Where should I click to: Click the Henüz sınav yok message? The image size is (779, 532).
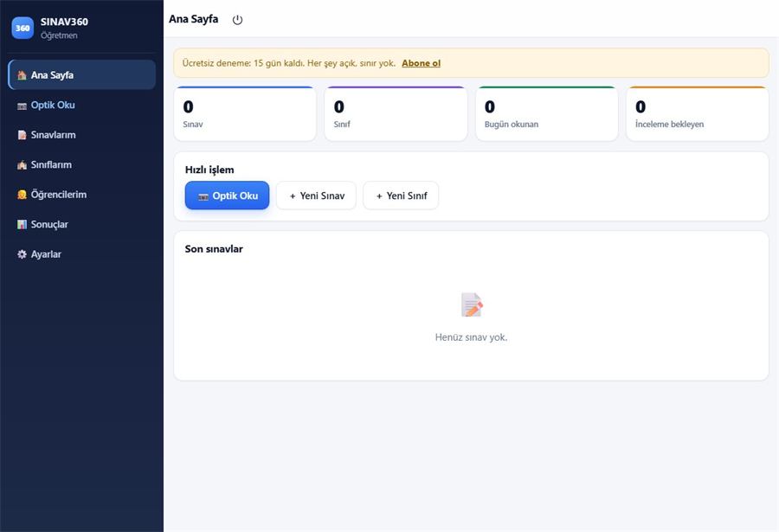[472, 337]
